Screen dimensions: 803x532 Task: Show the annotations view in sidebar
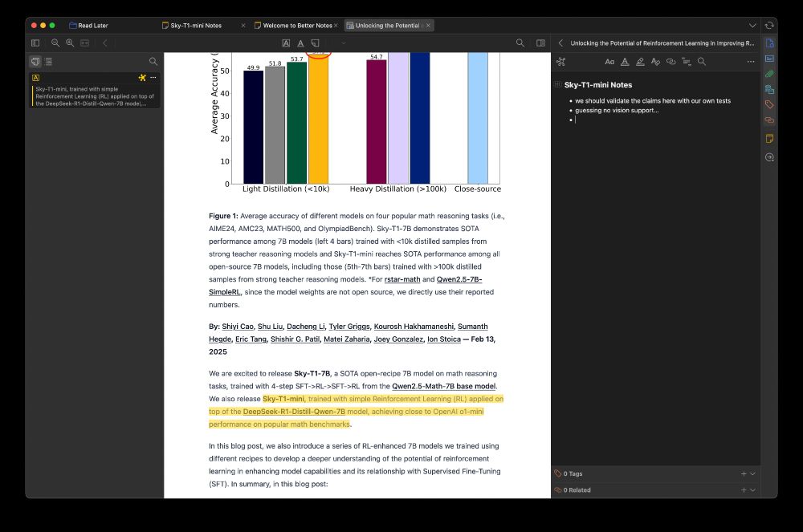click(x=35, y=61)
